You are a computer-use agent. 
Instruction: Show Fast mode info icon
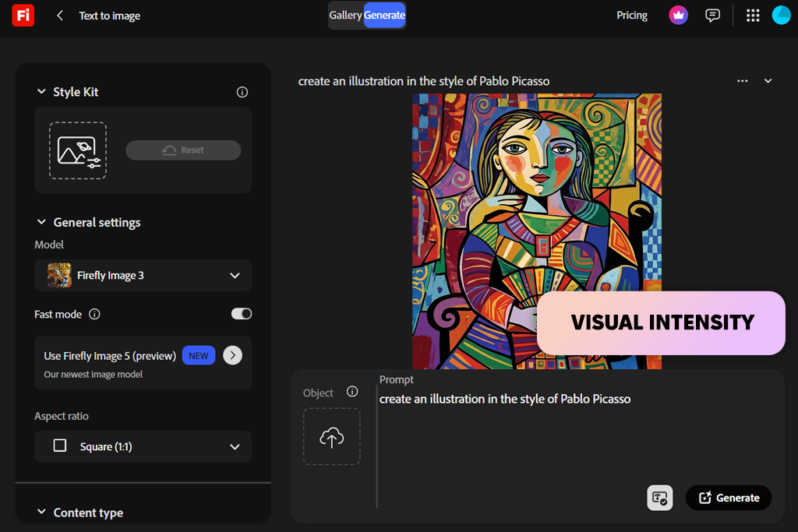click(94, 314)
